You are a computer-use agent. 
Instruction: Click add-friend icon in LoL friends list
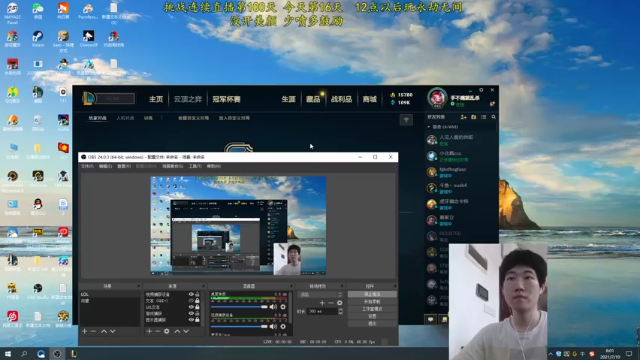click(463, 117)
